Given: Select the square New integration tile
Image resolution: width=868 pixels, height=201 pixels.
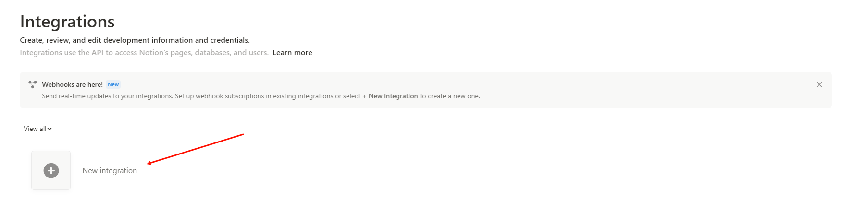Looking at the screenshot, I should (x=51, y=170).
